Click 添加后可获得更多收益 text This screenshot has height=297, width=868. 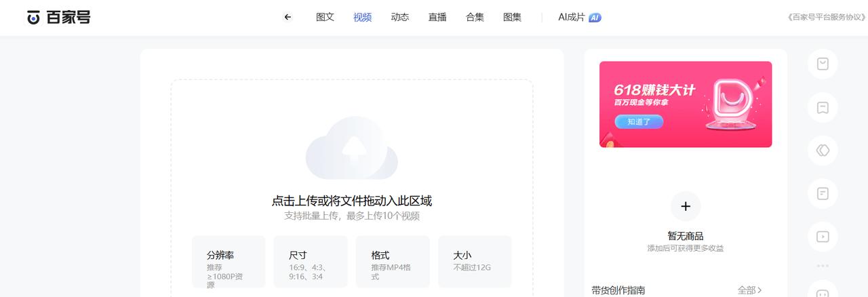coord(686,249)
